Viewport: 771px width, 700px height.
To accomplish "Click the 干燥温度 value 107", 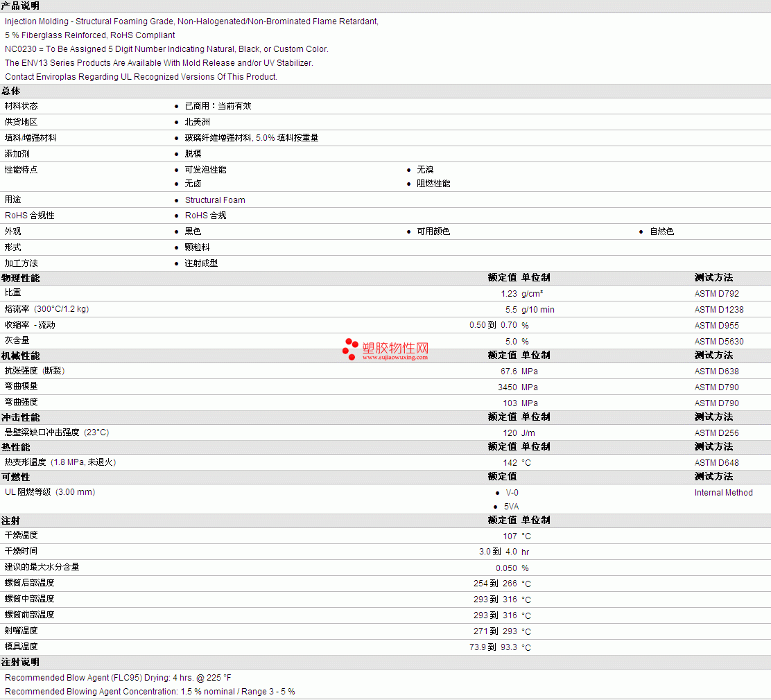I will click(x=510, y=536).
